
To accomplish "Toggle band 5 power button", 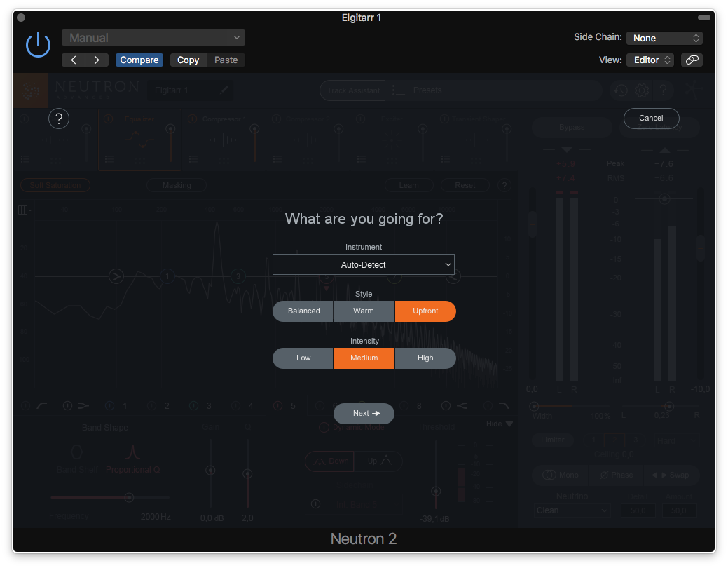I will (x=277, y=406).
